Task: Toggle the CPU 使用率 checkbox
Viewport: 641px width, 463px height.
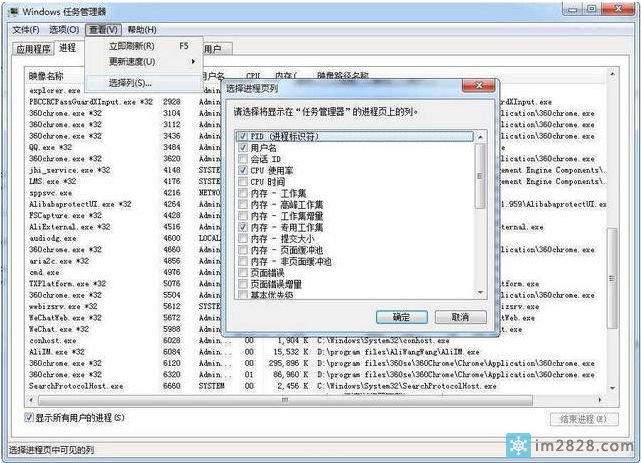Action: (242, 171)
